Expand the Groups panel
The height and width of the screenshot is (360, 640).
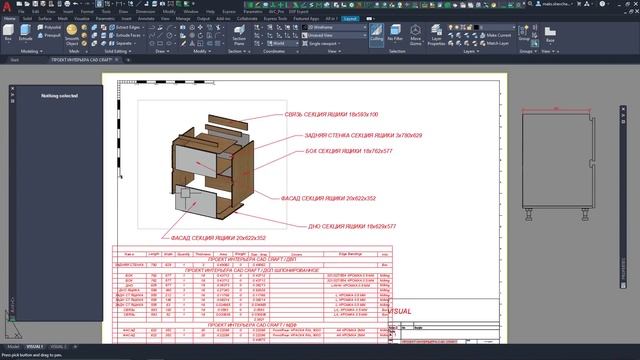pos(528,51)
